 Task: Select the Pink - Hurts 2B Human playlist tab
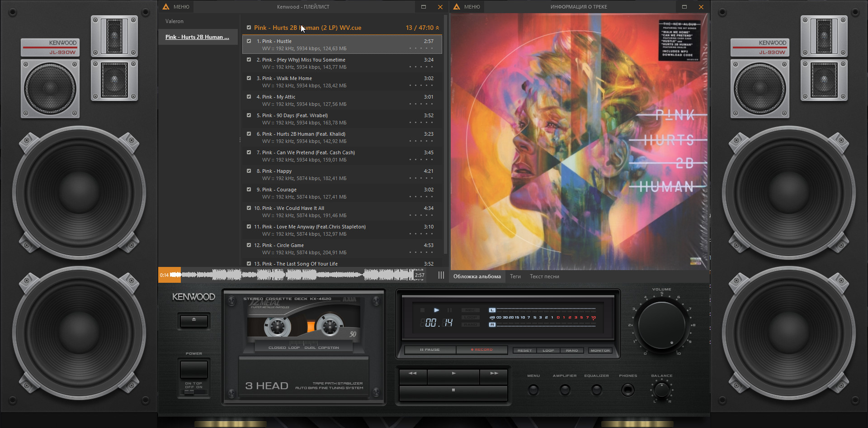(x=197, y=37)
